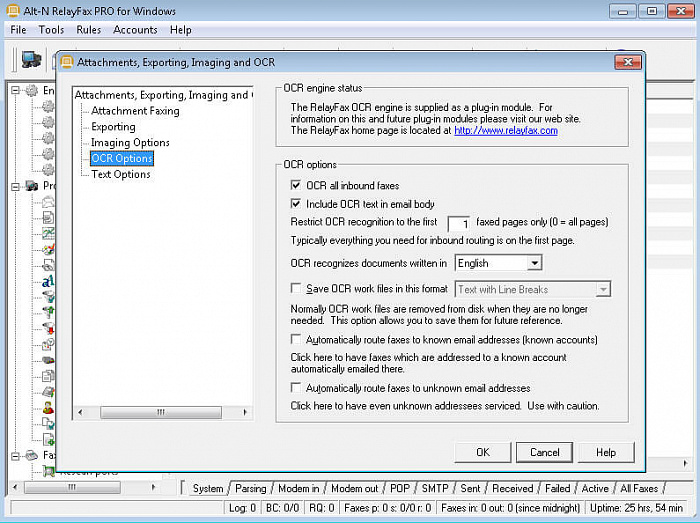This screenshot has height=523, width=700.
Task: Select the root Attachments, Exporting, Imaging tree node
Action: click(x=163, y=95)
